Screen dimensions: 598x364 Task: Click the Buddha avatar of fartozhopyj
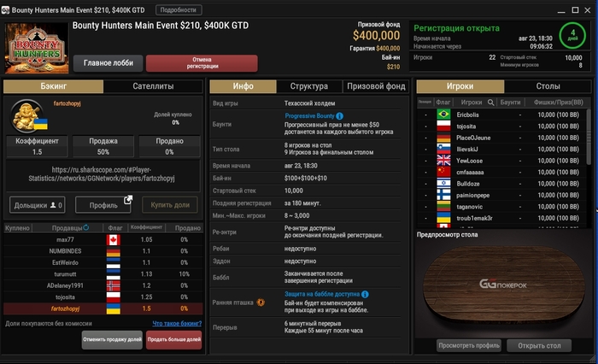coord(27,116)
